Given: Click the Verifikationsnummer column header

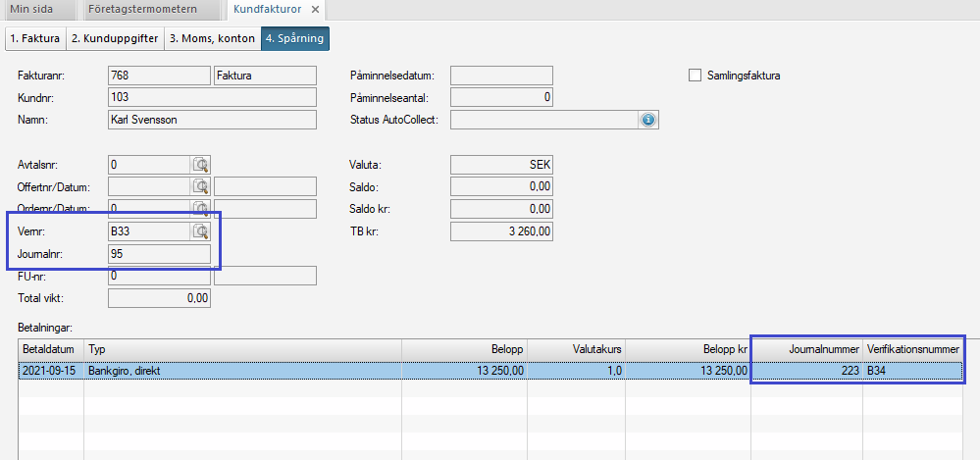Looking at the screenshot, I should pyautogui.click(x=912, y=349).
